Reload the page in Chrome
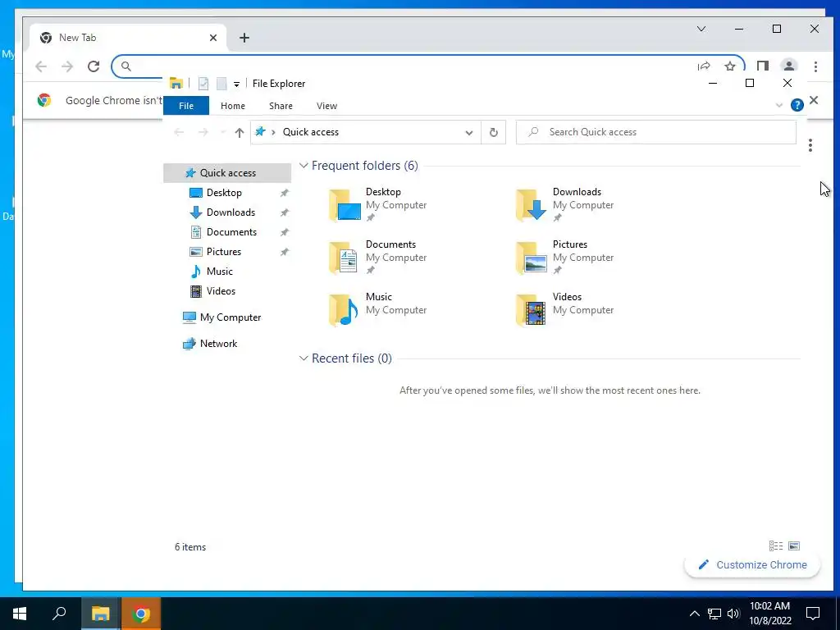This screenshot has width=840, height=630. (x=94, y=66)
